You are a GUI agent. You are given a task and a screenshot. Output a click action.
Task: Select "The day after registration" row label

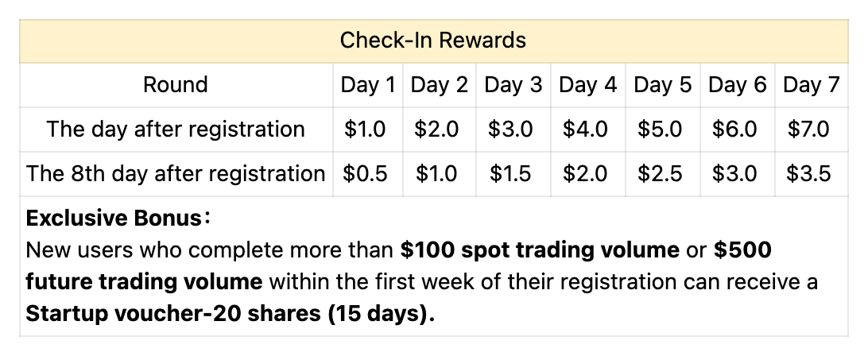pyautogui.click(x=175, y=130)
